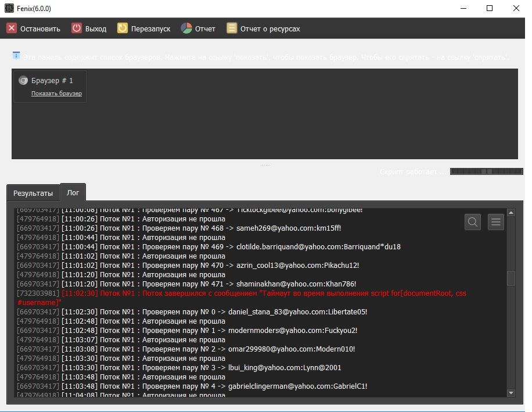Click the splitter dots below browser panel

[265, 165]
